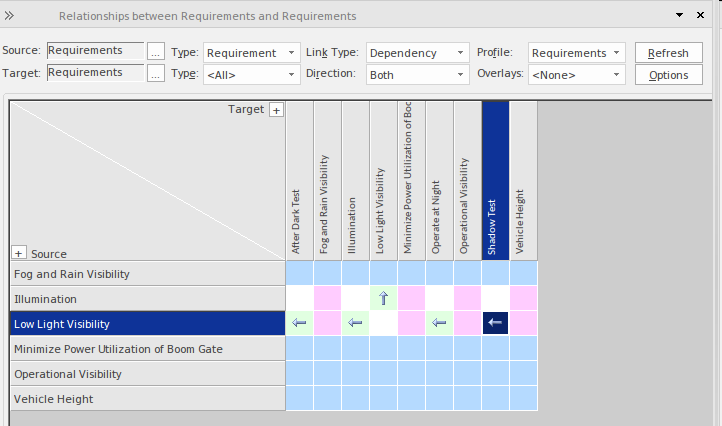Click the double chevron expand icon

10,16
